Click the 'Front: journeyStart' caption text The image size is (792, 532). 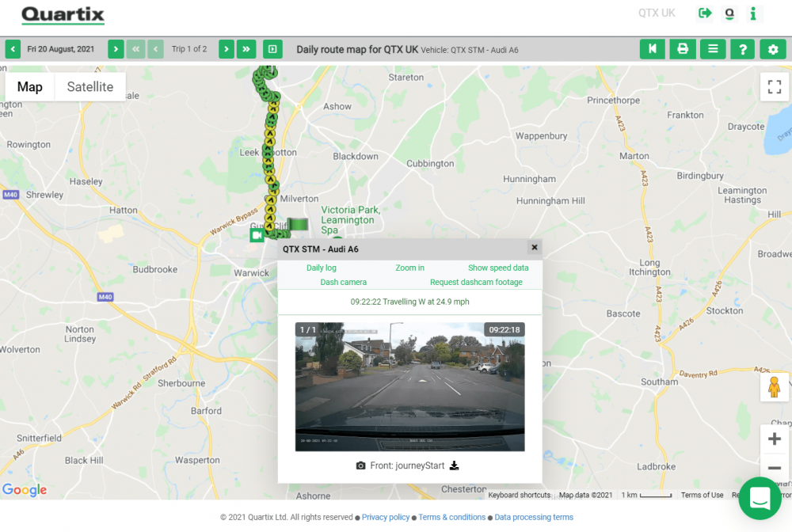pos(407,465)
